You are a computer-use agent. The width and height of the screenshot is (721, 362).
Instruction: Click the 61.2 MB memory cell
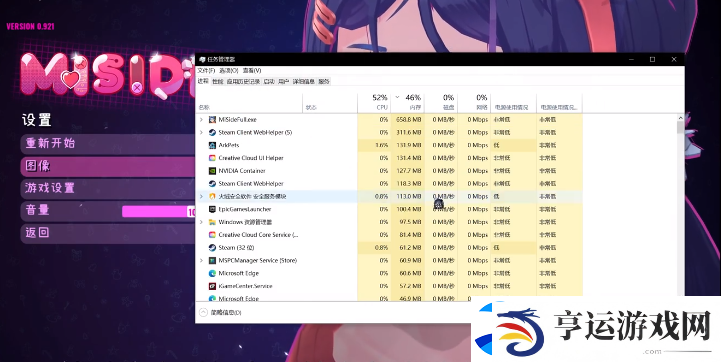pyautogui.click(x=407, y=247)
